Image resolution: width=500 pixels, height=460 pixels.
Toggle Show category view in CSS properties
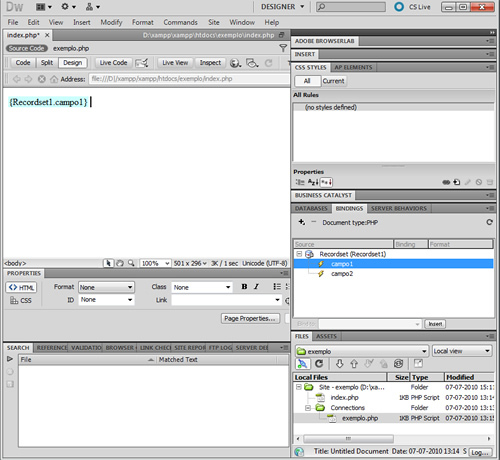(300, 182)
